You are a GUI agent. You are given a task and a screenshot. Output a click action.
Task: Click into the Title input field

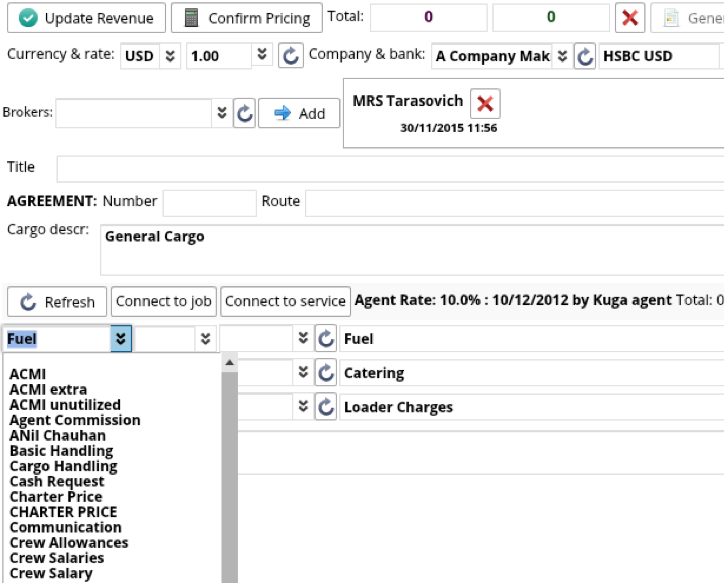click(x=390, y=168)
